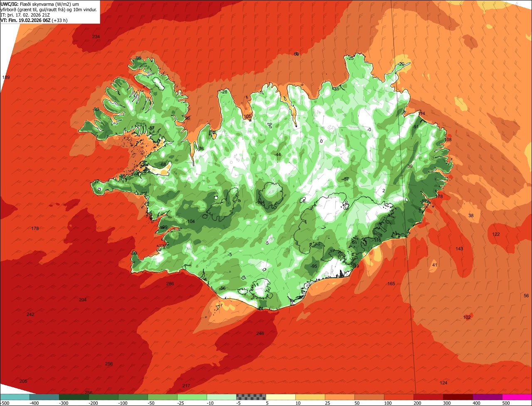
Task: Click the flux value 234 on the map
Action: coord(96,37)
